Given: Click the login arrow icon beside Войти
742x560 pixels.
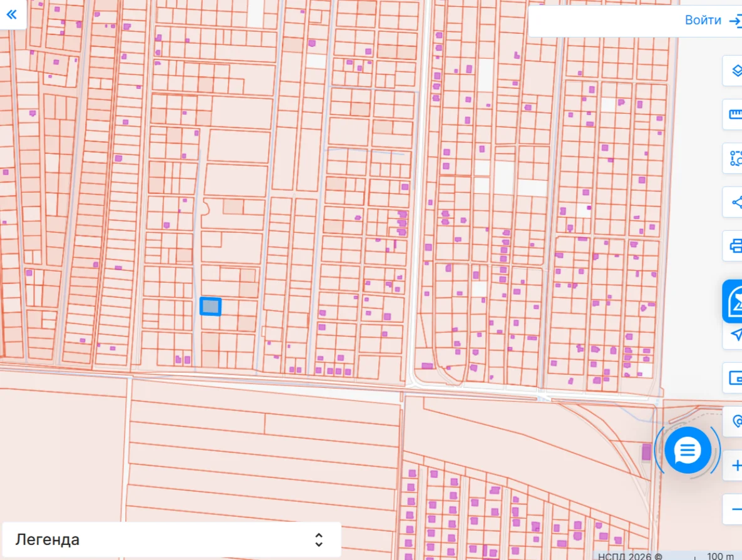Looking at the screenshot, I should [735, 21].
